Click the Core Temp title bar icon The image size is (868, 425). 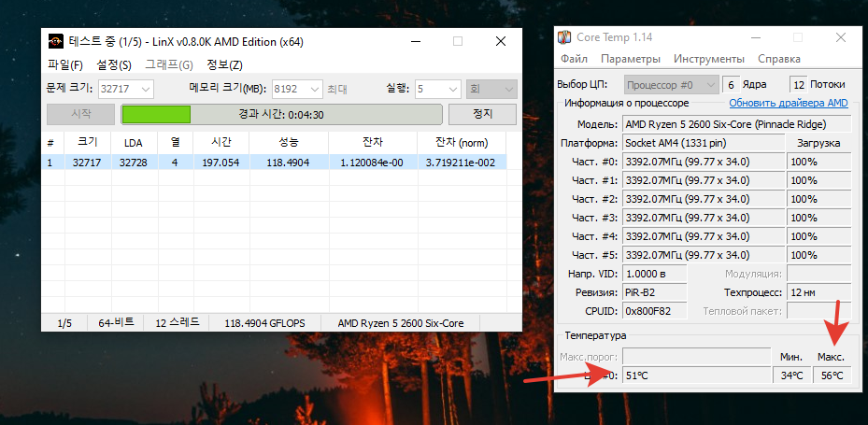(x=564, y=37)
